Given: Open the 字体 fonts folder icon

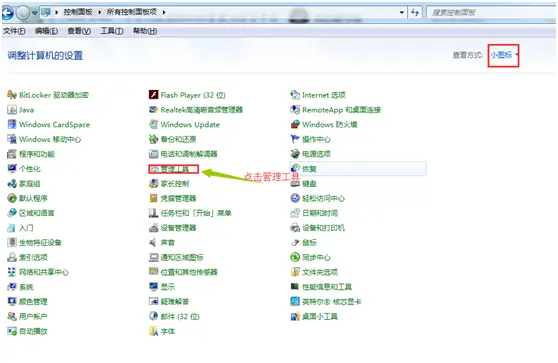Looking at the screenshot, I should click(153, 331).
